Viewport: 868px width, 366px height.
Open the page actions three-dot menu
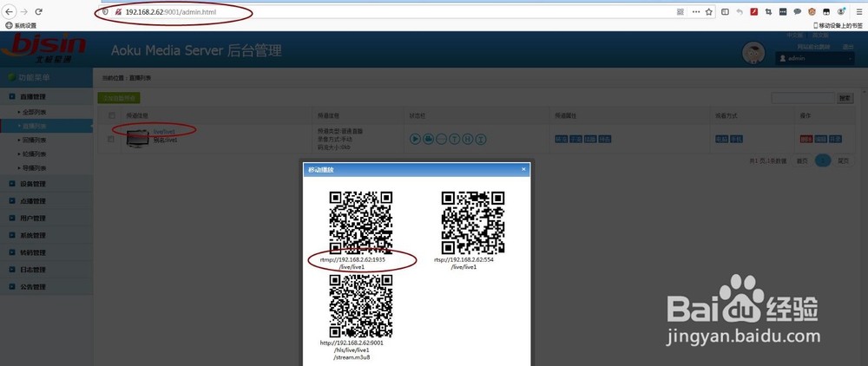(x=696, y=11)
